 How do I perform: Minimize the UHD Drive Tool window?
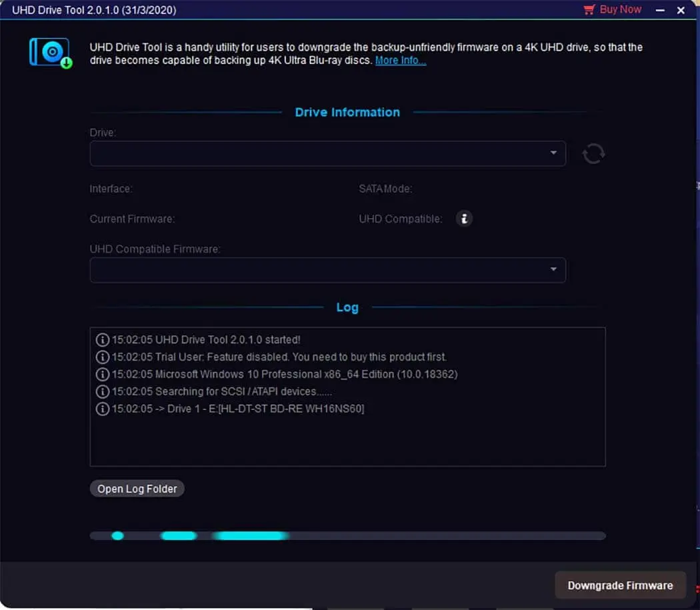(x=660, y=11)
